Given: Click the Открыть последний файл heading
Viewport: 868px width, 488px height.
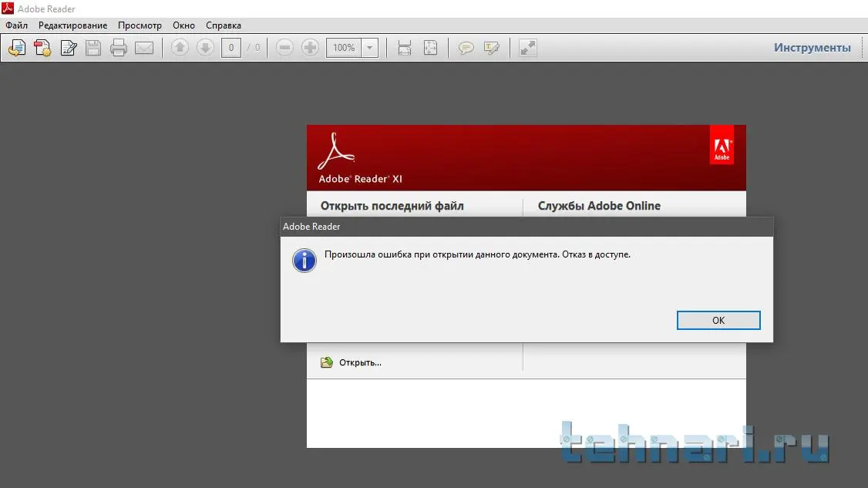Looking at the screenshot, I should tap(392, 206).
